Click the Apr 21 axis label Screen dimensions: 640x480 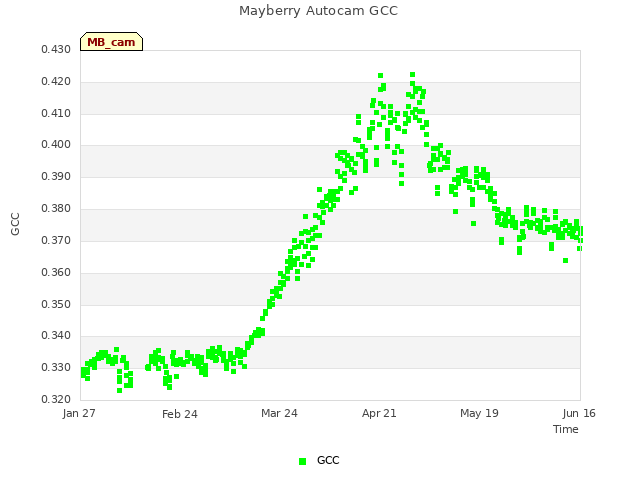pyautogui.click(x=379, y=413)
